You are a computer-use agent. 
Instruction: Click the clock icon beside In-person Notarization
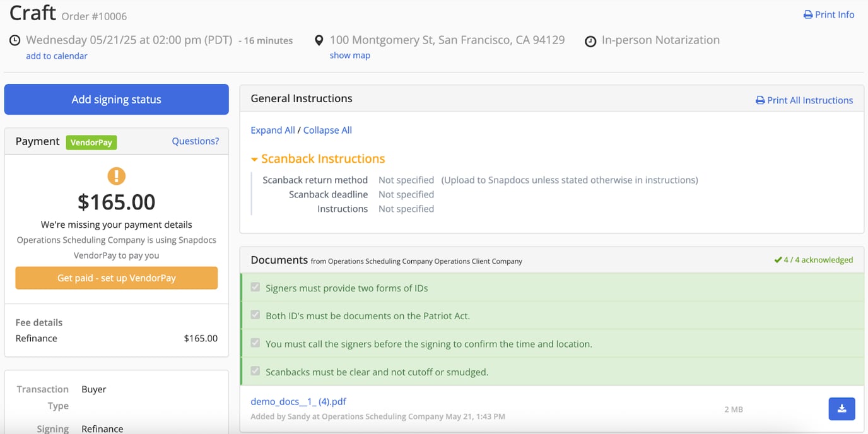click(590, 42)
